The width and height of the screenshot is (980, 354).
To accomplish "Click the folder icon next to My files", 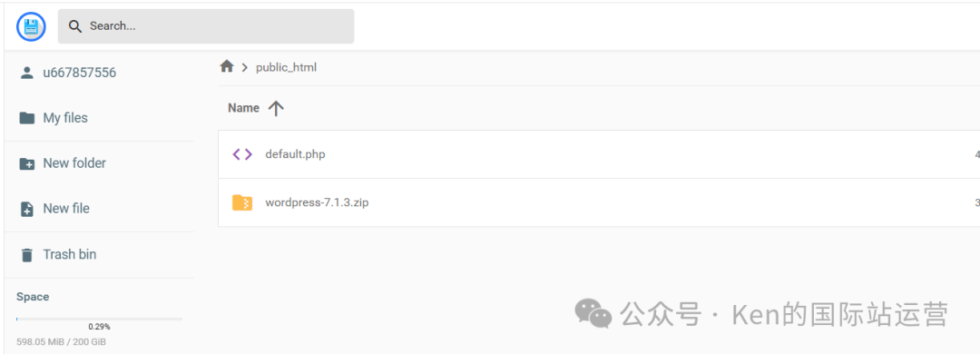I will [x=27, y=118].
